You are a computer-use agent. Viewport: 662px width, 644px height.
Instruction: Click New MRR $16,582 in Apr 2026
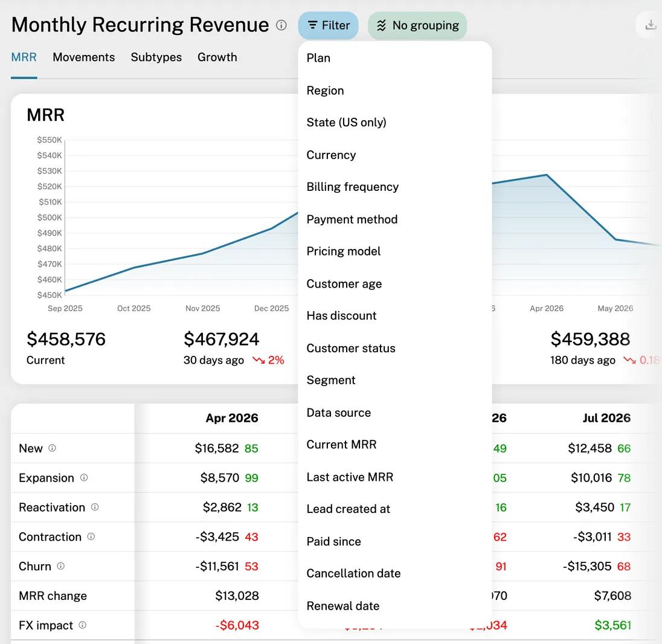click(217, 448)
